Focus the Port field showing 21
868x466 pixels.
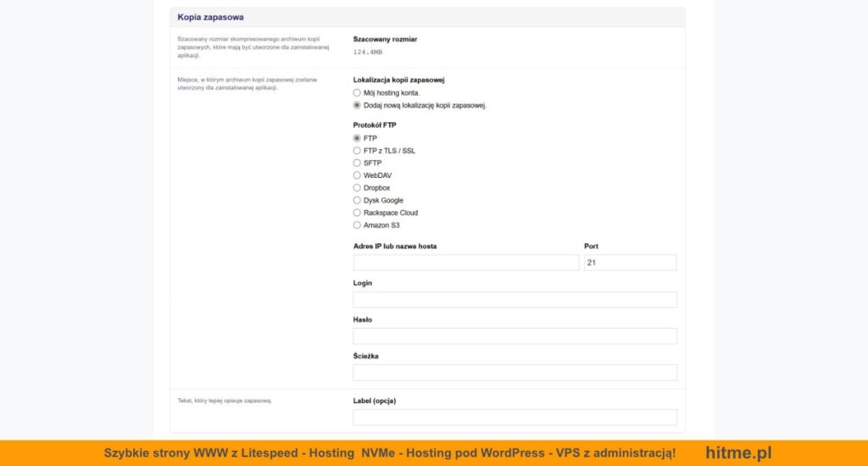tap(630, 263)
